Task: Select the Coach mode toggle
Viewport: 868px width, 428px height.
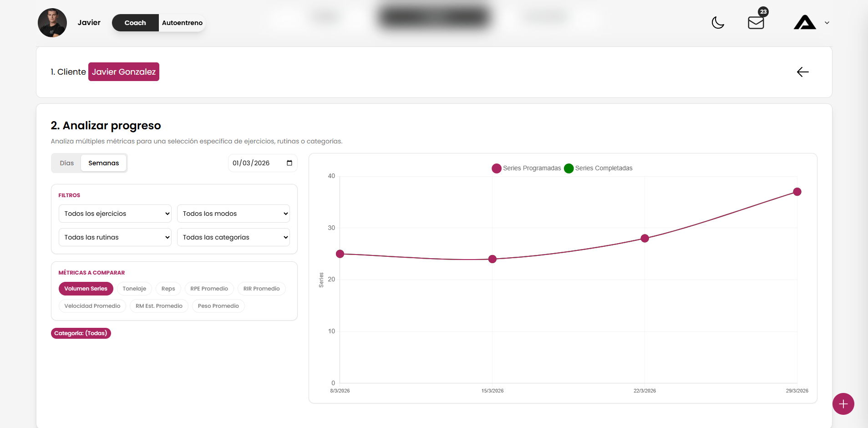Action: coord(135,23)
